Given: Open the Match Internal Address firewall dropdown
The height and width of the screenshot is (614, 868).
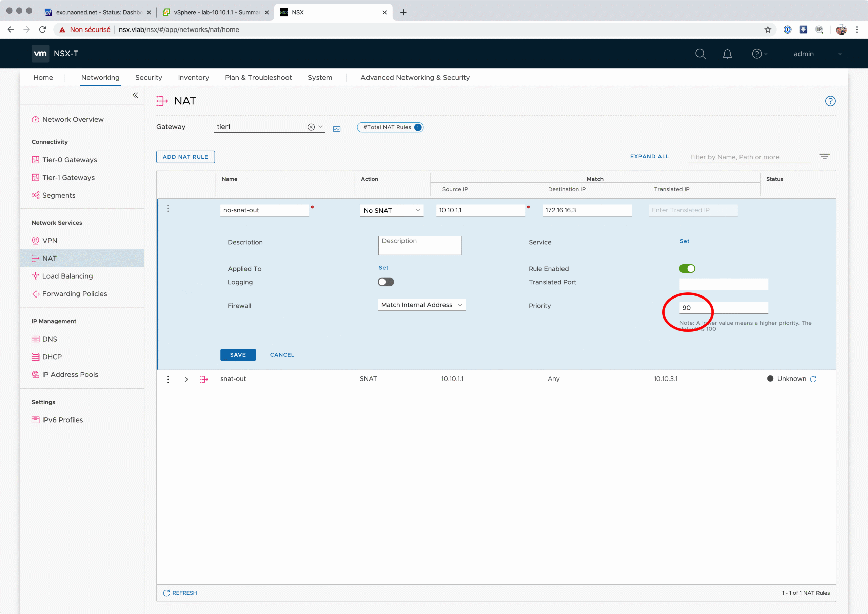Looking at the screenshot, I should click(421, 305).
